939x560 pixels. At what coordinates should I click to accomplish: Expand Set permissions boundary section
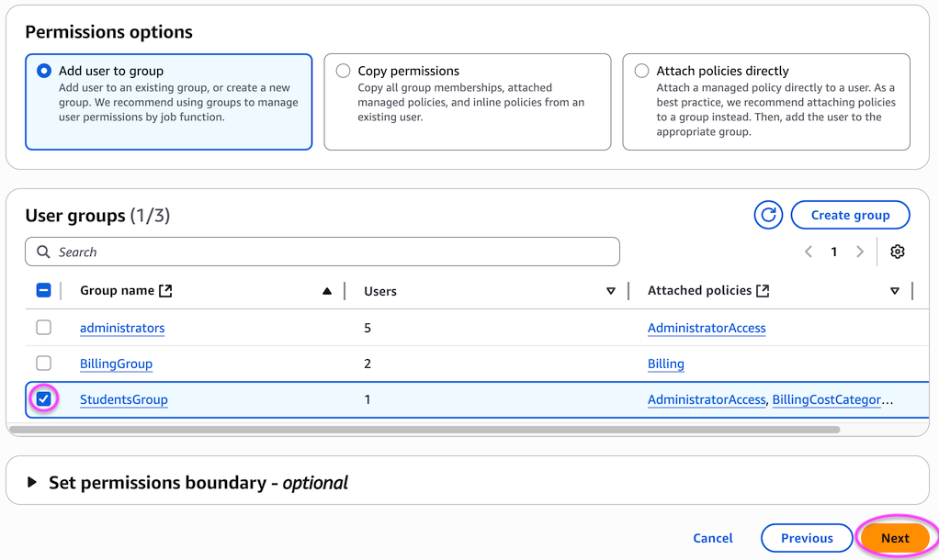[33, 483]
